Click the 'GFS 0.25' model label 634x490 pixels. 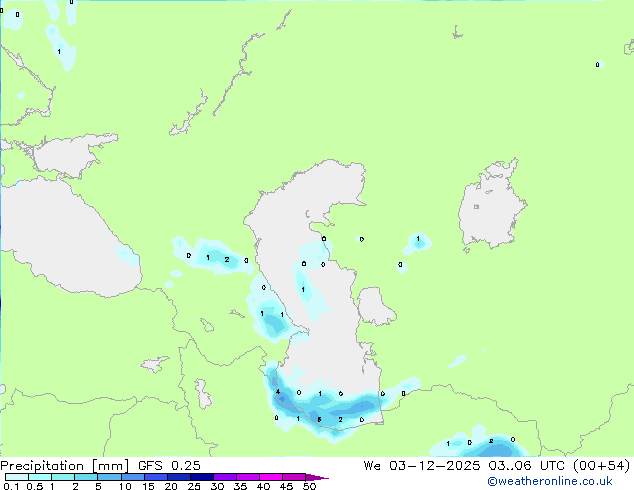click(169, 466)
